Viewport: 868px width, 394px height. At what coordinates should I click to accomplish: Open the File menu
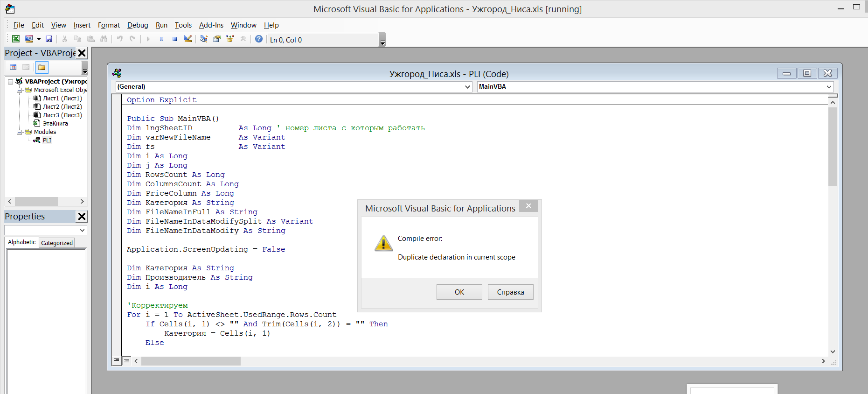[19, 25]
